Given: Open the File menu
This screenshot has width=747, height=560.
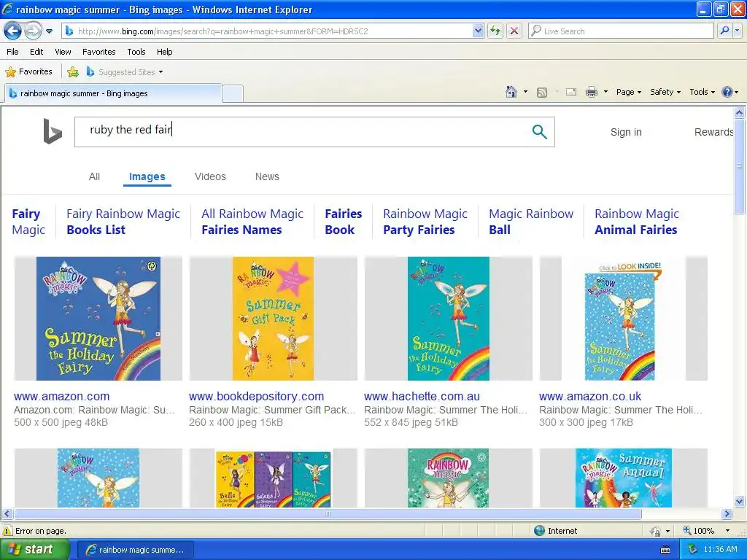Looking at the screenshot, I should (12, 52).
